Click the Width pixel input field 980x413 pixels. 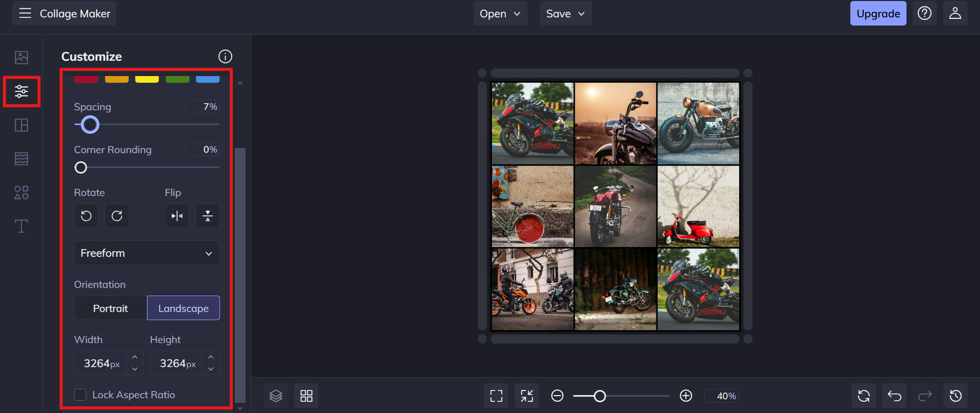click(x=102, y=363)
